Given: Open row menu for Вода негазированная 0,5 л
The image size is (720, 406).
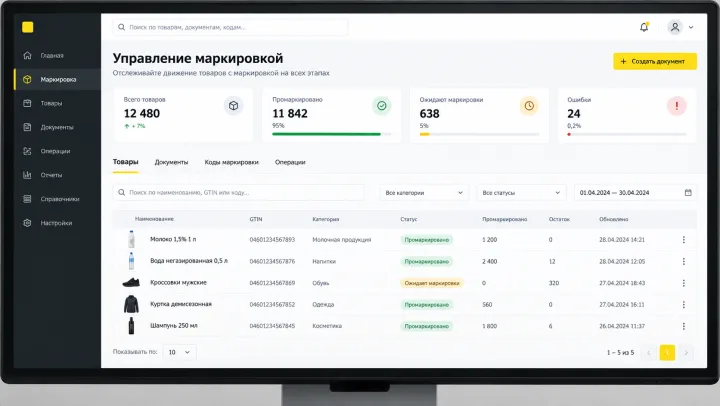Looking at the screenshot, I should [684, 261].
